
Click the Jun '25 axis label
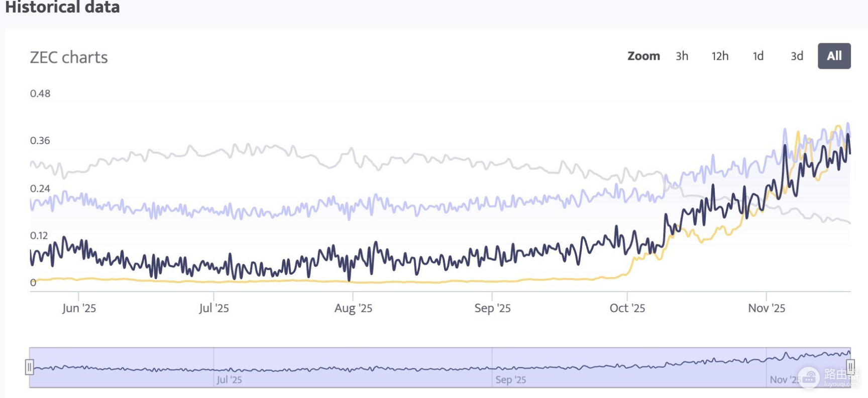pos(79,308)
